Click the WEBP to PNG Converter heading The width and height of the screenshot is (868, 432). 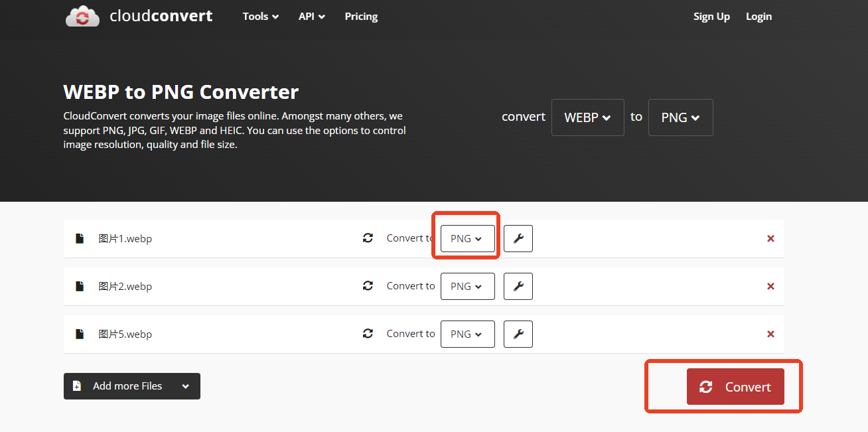point(181,92)
